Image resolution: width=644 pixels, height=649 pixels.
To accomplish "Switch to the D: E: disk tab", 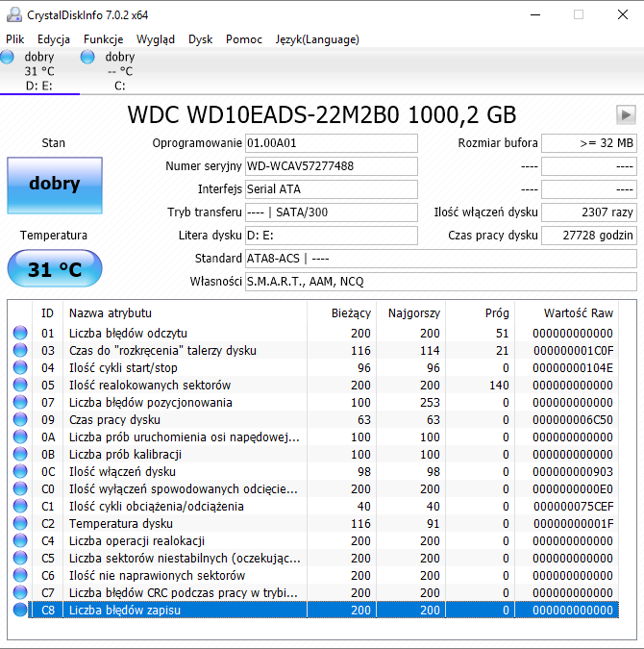I will [x=39, y=71].
